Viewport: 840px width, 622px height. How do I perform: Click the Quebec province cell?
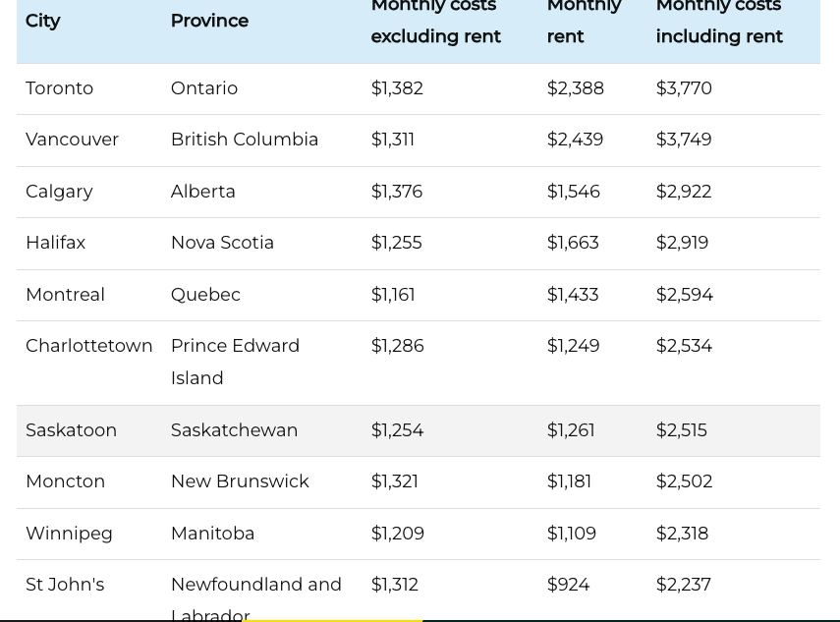(205, 295)
